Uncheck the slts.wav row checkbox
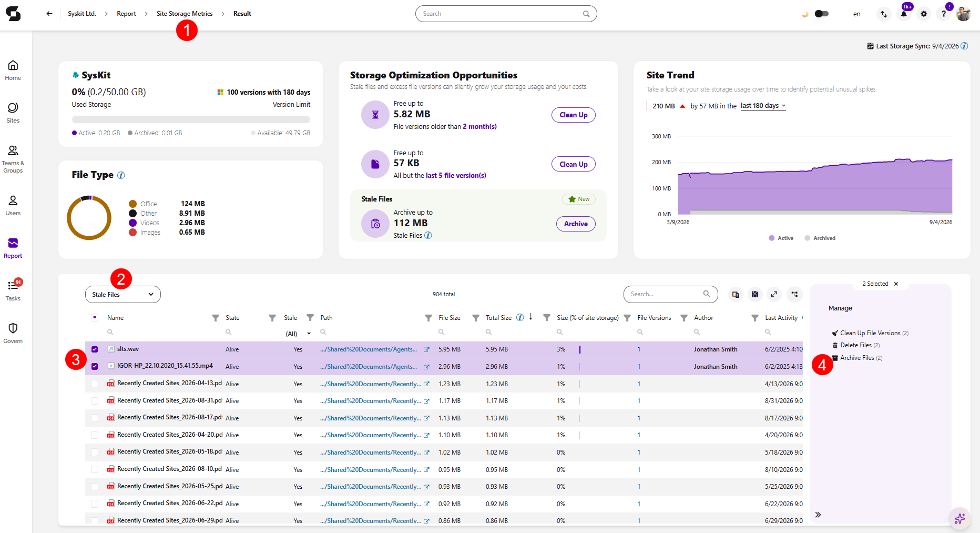 point(95,349)
